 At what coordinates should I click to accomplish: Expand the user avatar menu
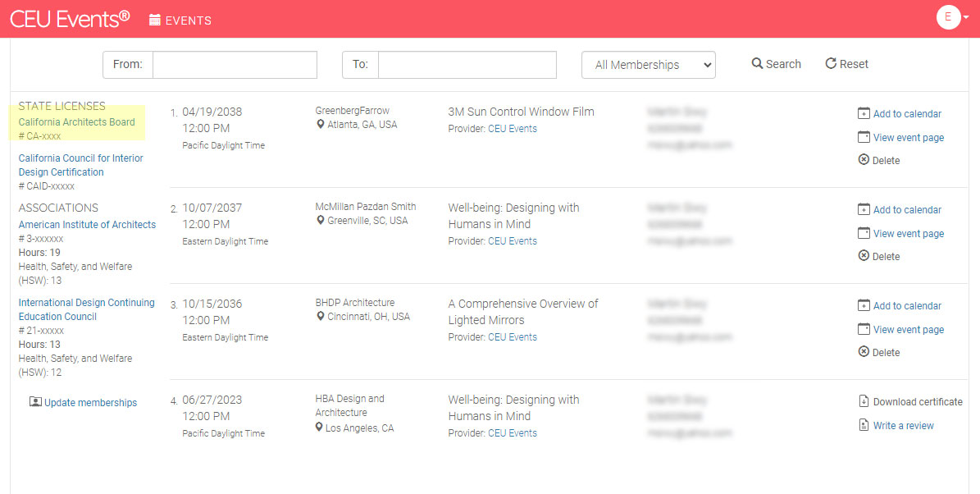(952, 17)
